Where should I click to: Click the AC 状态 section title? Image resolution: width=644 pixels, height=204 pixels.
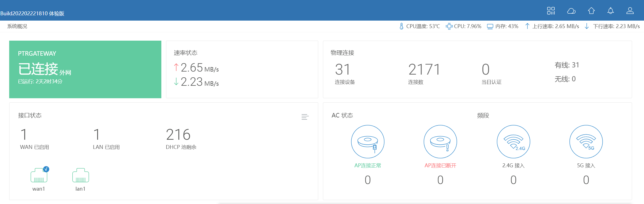pos(342,115)
